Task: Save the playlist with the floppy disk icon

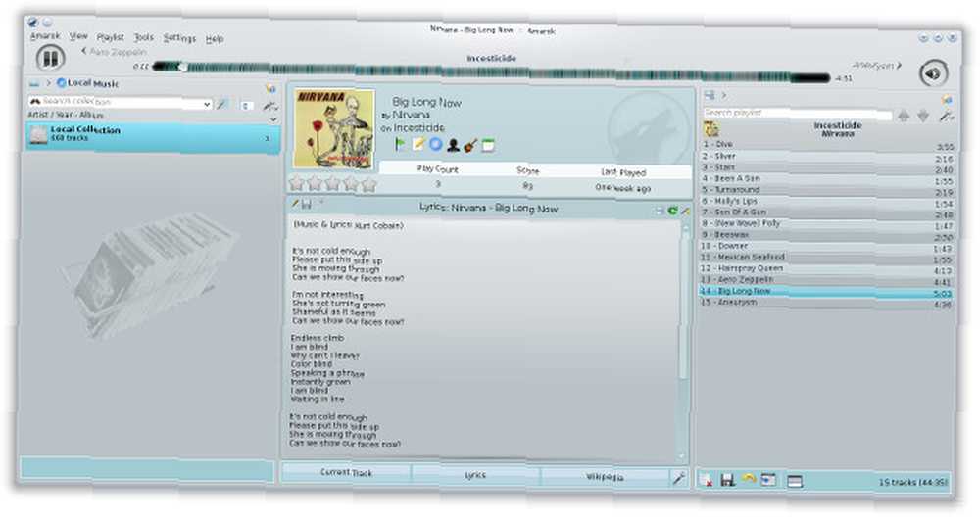Action: (727, 480)
